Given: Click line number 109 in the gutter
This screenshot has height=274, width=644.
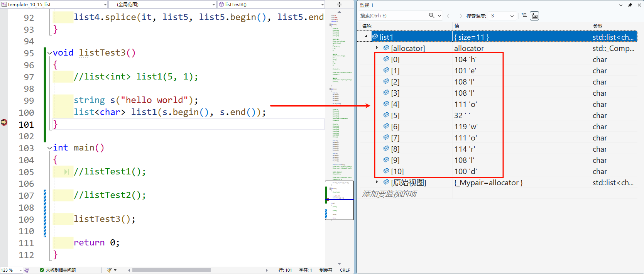Looking at the screenshot, I should 26,220.
